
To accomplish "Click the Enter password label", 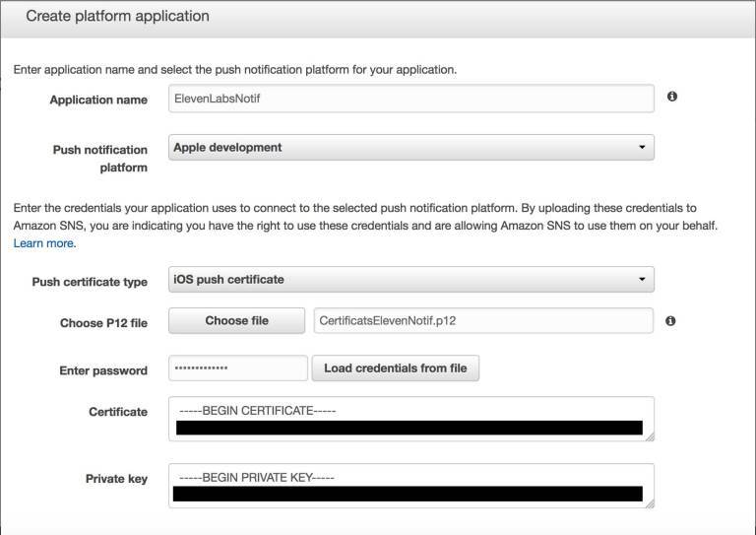I will (x=103, y=371).
